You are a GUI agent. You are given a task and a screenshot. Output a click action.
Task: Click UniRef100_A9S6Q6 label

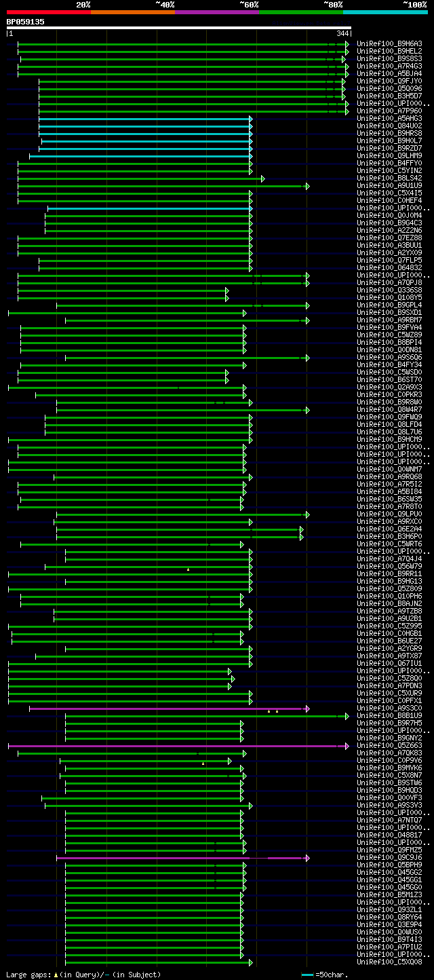[389, 358]
